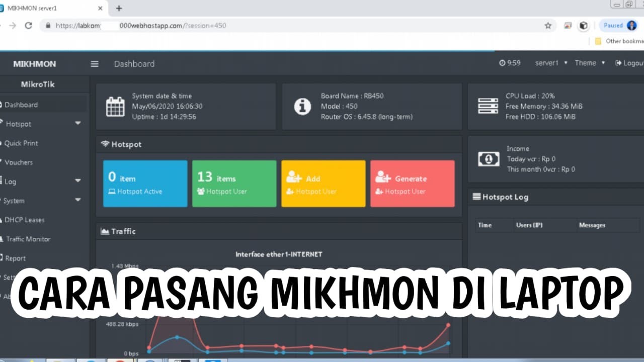The height and width of the screenshot is (362, 644).
Task: Click the server icon beside CPU Load
Action: coord(488,106)
